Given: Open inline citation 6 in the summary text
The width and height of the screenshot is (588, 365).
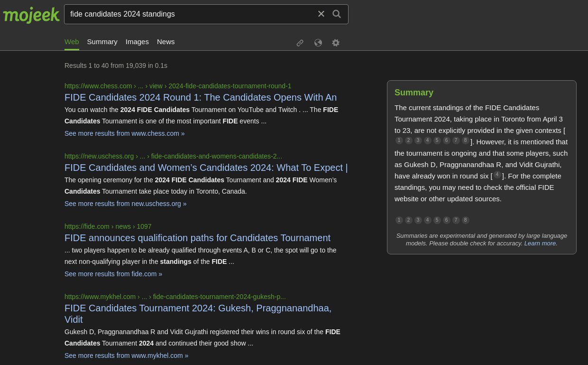Looking at the screenshot, I should point(447,140).
